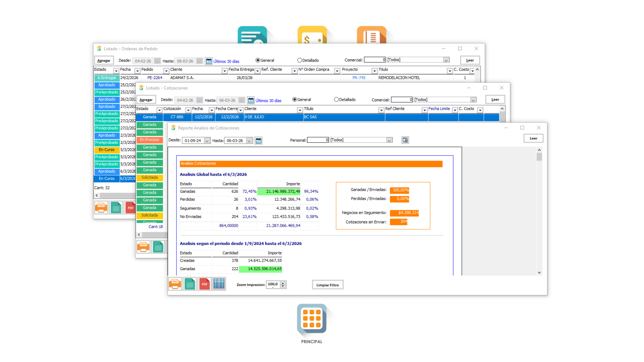Screen dimensions: 644x362
Task: Open the Estado column filter in Cotizaciones
Action: (x=159, y=110)
